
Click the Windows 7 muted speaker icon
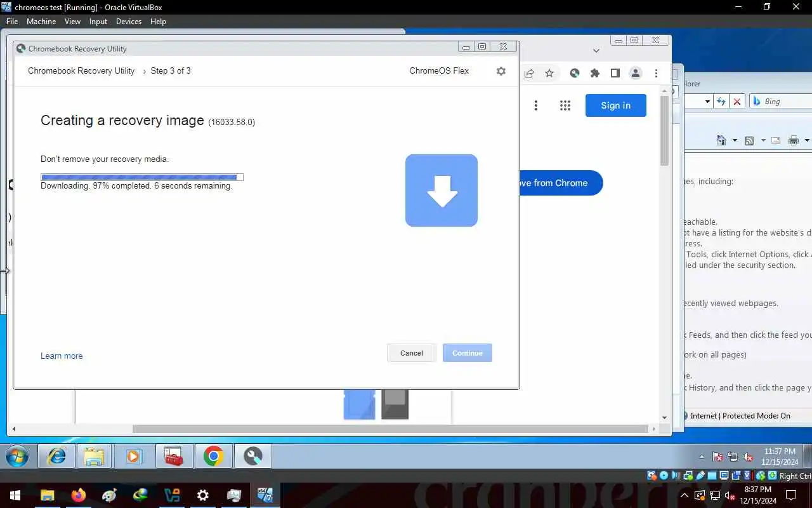(748, 457)
